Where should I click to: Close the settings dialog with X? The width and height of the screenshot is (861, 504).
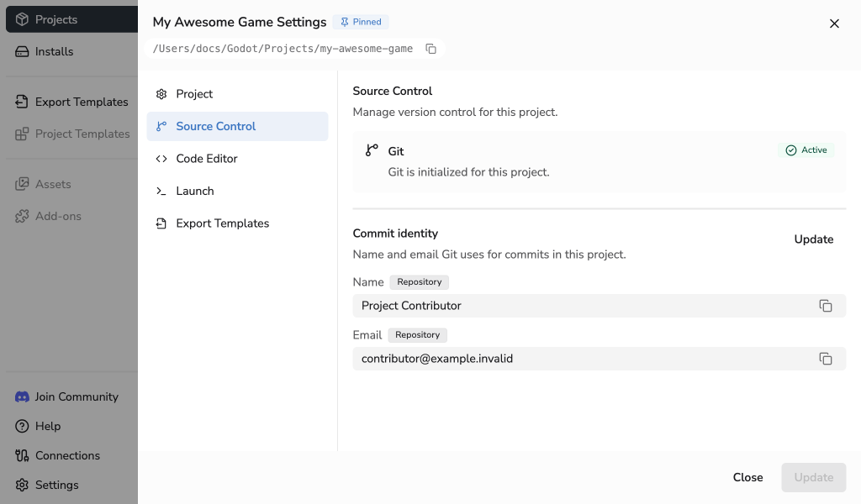point(834,24)
